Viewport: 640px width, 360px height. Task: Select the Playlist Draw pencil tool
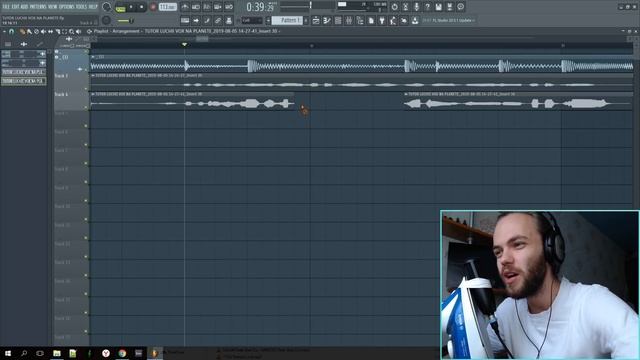pyautogui.click(x=22, y=31)
